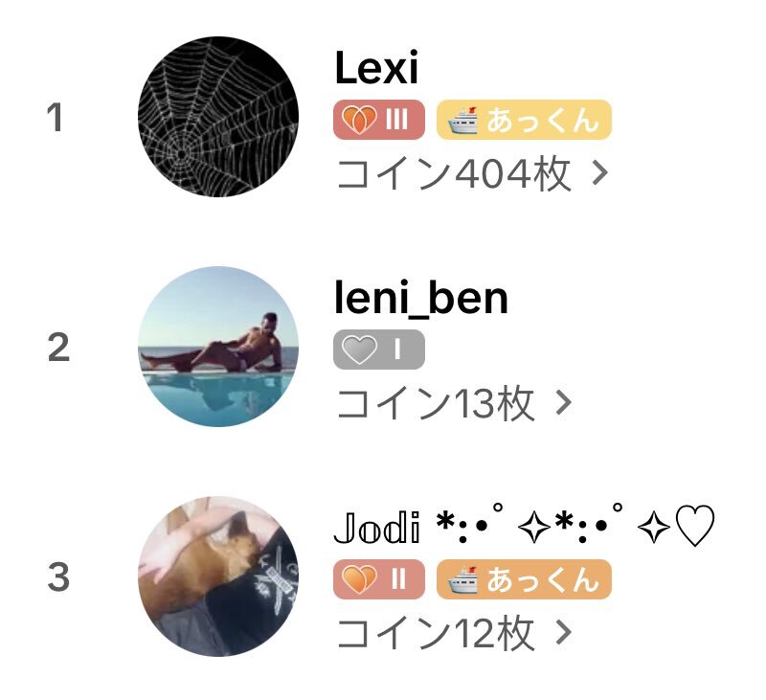Tap the gray heart level I badge
Screen dimensions: 766x700
[x=378, y=350]
